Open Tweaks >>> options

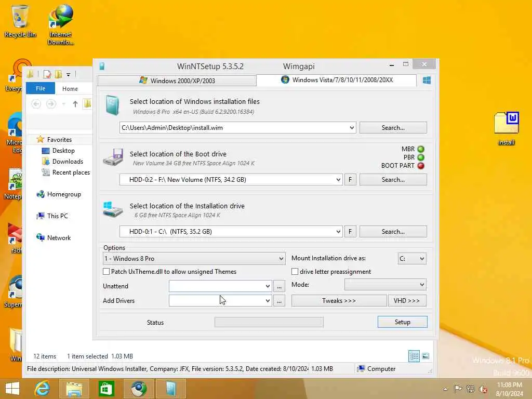click(x=339, y=301)
